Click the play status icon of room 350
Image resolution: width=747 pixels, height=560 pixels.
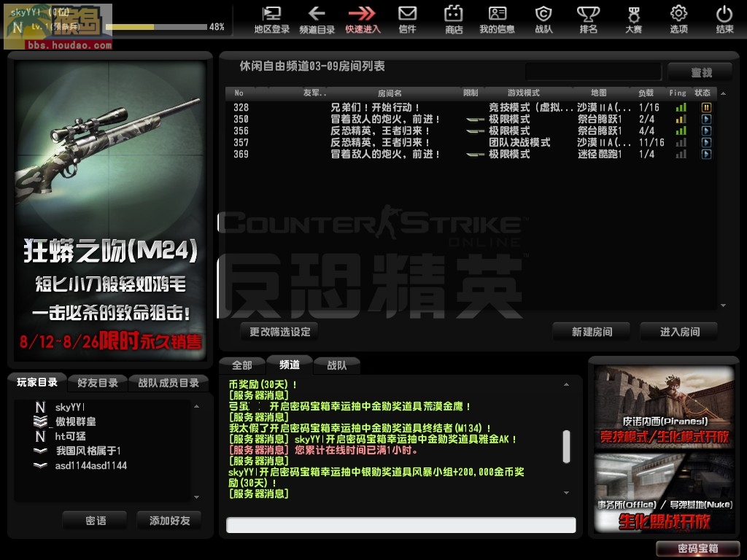pyautogui.click(x=706, y=119)
